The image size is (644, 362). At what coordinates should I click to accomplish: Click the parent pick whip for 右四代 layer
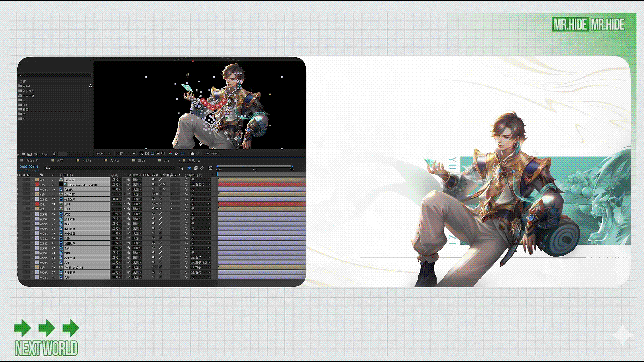pos(186,189)
